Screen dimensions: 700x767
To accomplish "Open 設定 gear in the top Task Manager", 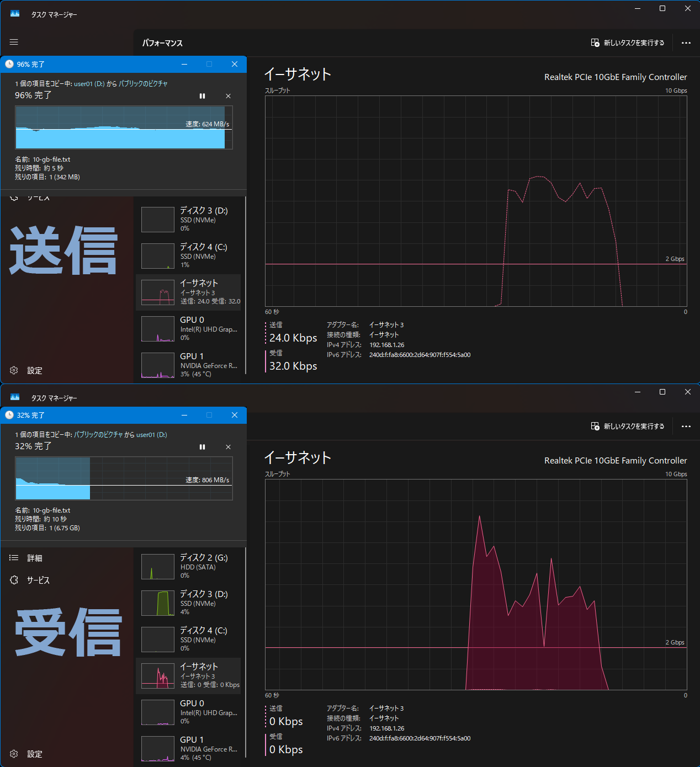I will click(x=26, y=371).
